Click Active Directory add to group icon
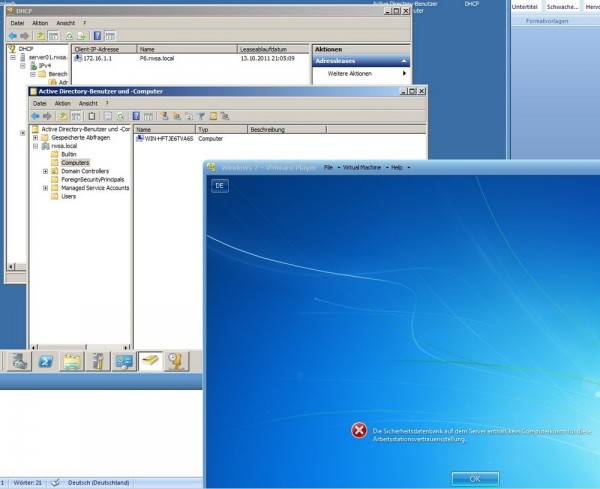Image resolution: width=600 pixels, height=489 pixels. [225, 116]
